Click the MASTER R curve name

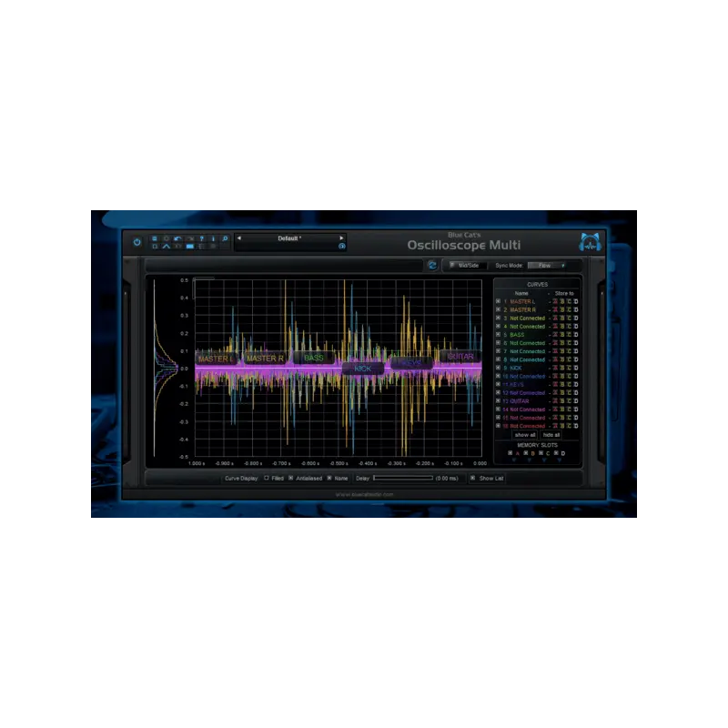click(x=522, y=309)
